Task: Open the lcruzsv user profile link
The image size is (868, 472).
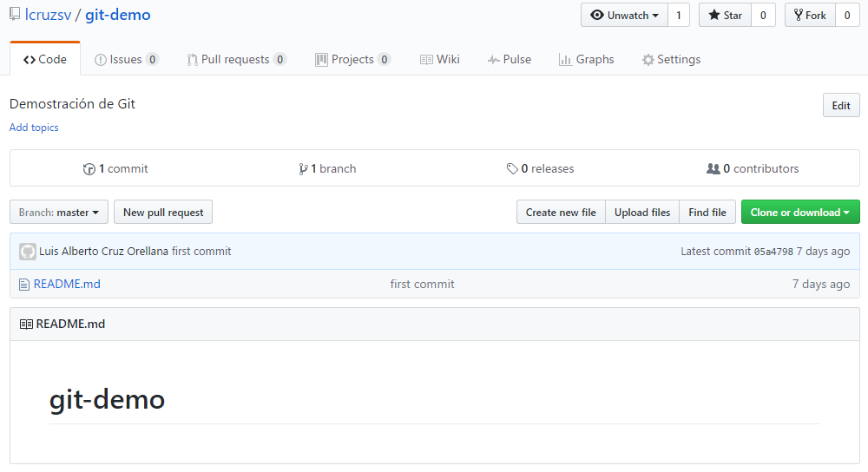Action: tap(48, 15)
